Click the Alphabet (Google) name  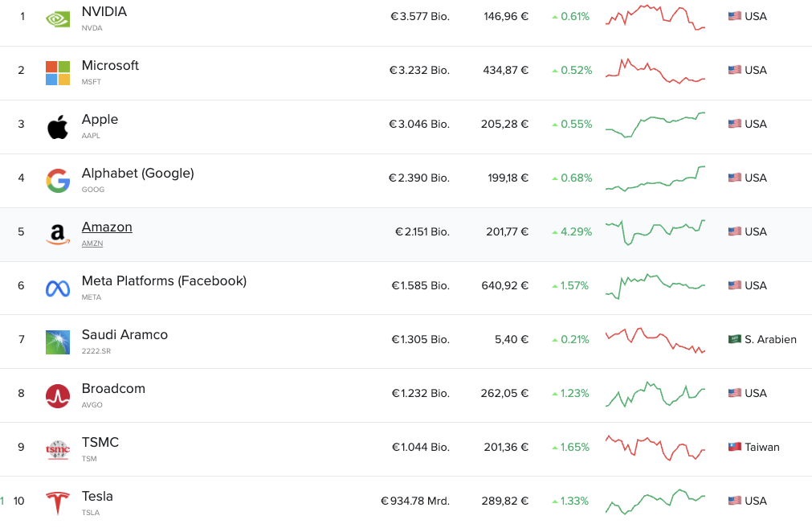tap(138, 173)
